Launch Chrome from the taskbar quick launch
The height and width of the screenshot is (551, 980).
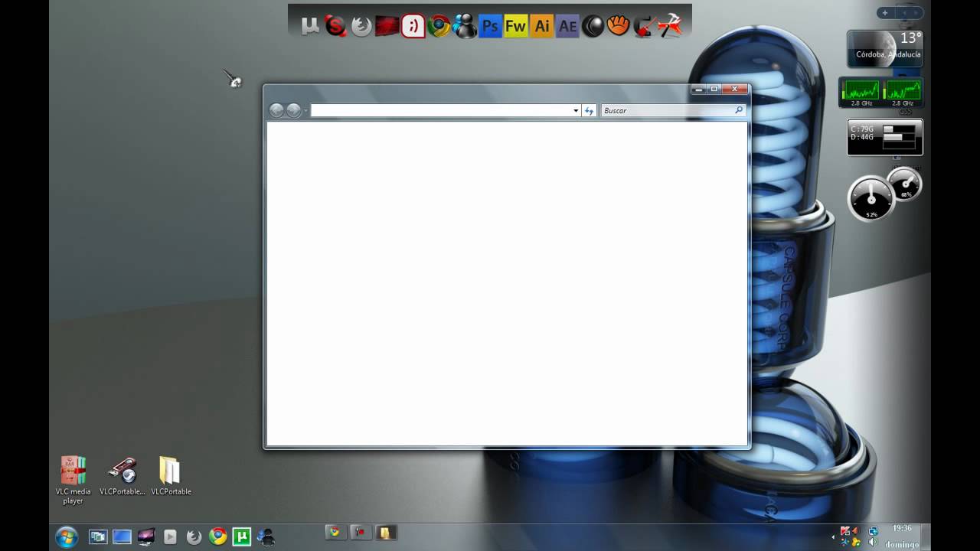pos(218,536)
